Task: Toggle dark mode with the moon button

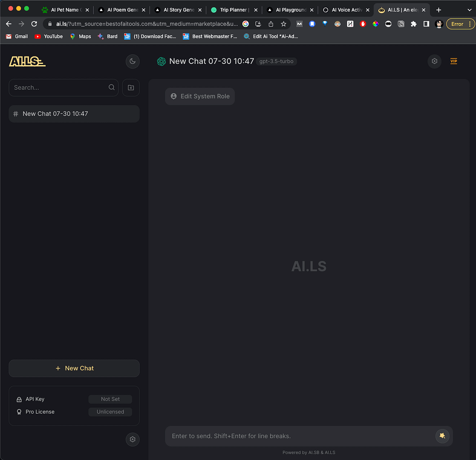Action: click(x=132, y=61)
